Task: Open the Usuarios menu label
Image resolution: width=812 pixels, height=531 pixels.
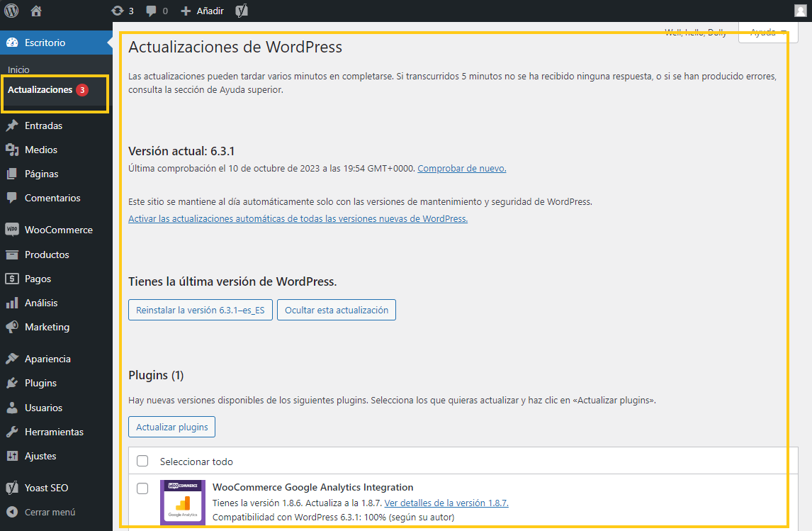Action: pos(43,408)
